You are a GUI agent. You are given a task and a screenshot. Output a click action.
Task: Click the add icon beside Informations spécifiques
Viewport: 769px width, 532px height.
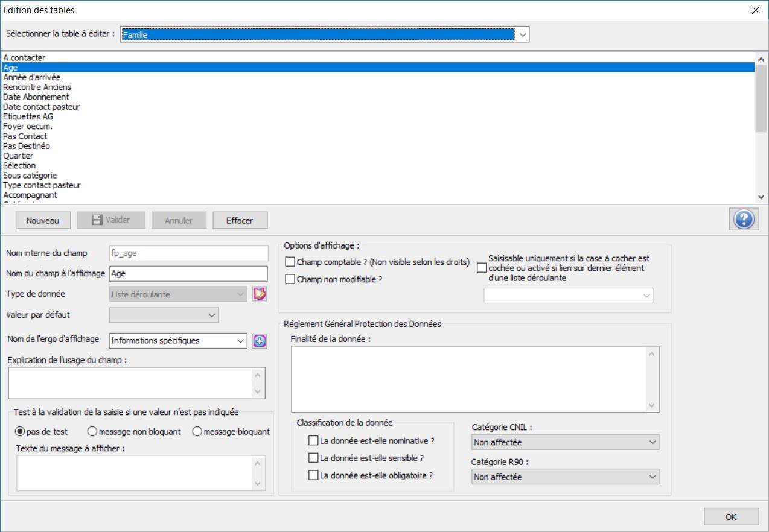point(260,341)
